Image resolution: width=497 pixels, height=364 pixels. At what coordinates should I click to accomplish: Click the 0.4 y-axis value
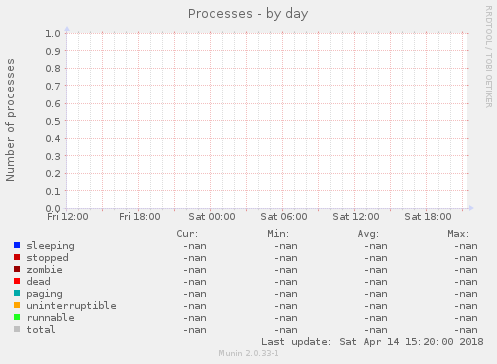coord(53,138)
